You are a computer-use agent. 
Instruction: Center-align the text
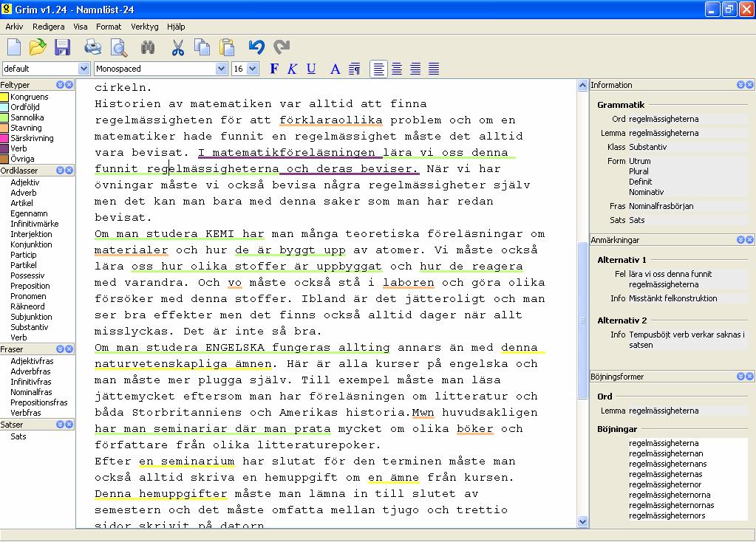tap(397, 69)
